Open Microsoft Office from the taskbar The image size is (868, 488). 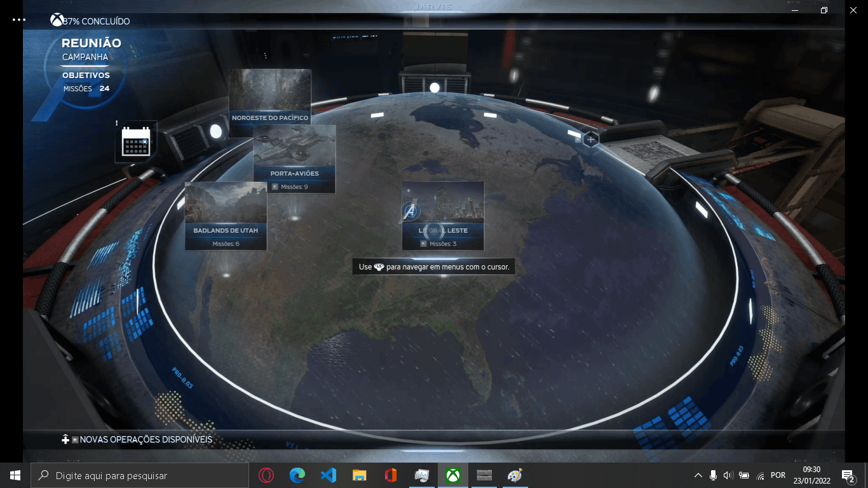[391, 475]
